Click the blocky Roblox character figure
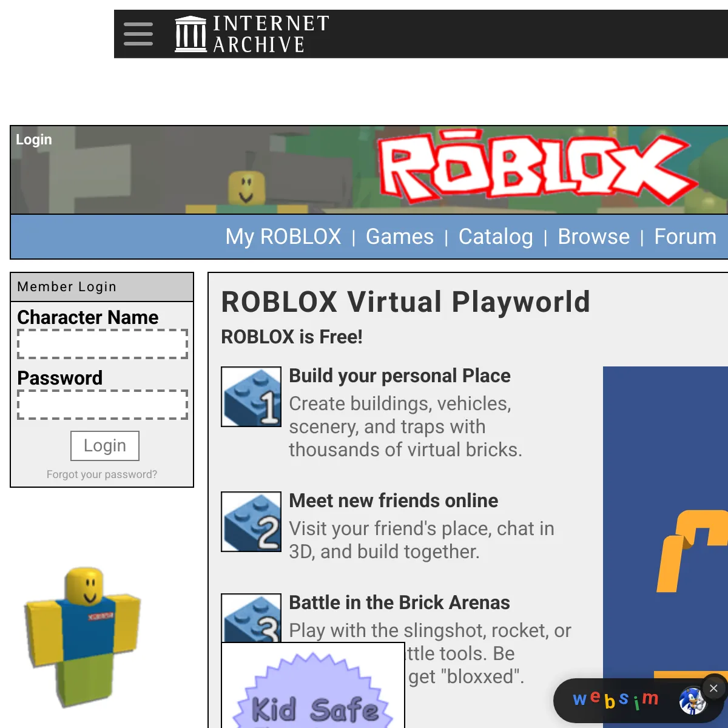This screenshot has height=728, width=728. pos(83,637)
